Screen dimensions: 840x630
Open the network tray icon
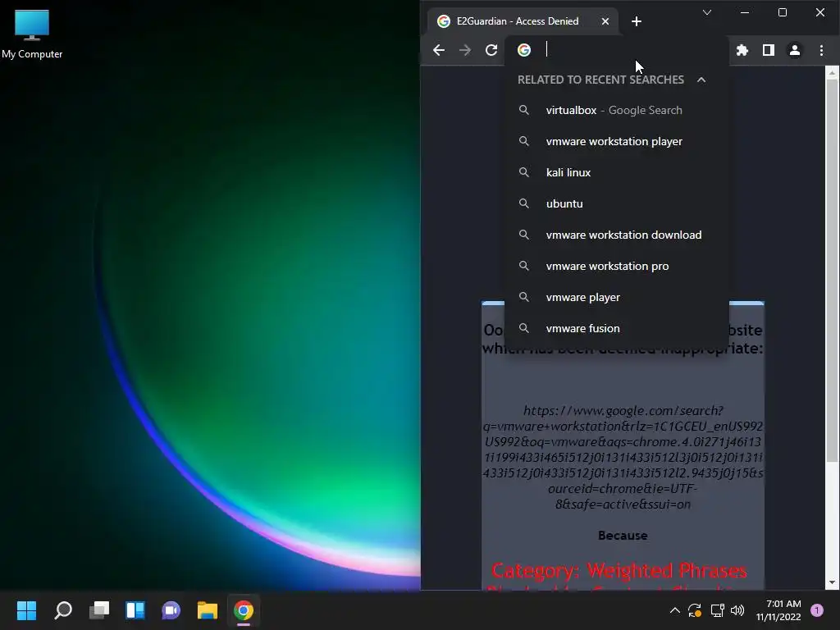(717, 610)
